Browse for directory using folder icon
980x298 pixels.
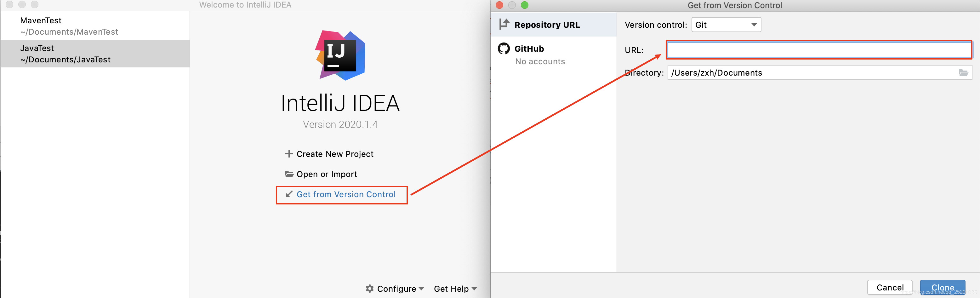coord(963,73)
